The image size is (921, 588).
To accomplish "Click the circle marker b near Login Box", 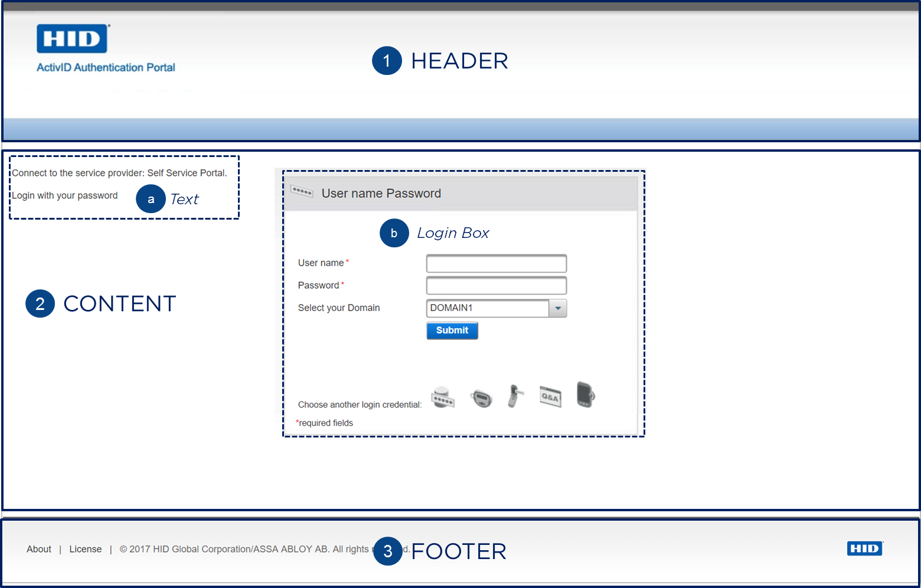I will (x=394, y=233).
